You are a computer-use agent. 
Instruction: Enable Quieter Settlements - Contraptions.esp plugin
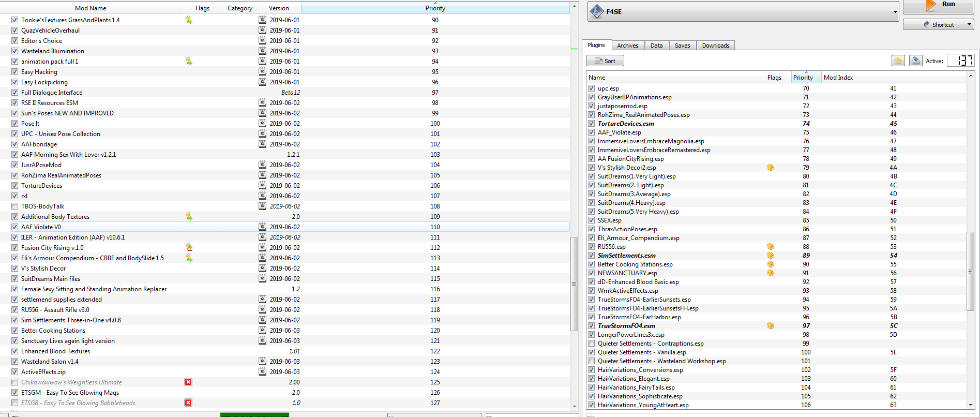591,344
